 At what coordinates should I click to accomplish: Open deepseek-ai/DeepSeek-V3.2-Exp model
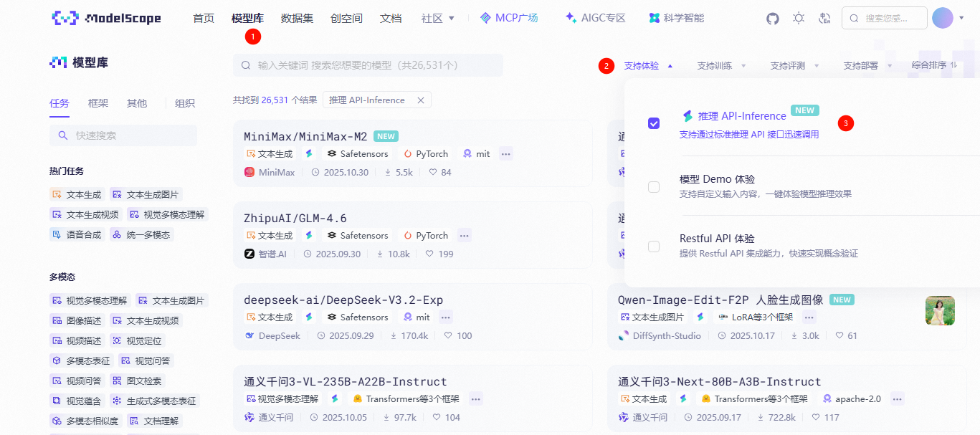(x=343, y=300)
